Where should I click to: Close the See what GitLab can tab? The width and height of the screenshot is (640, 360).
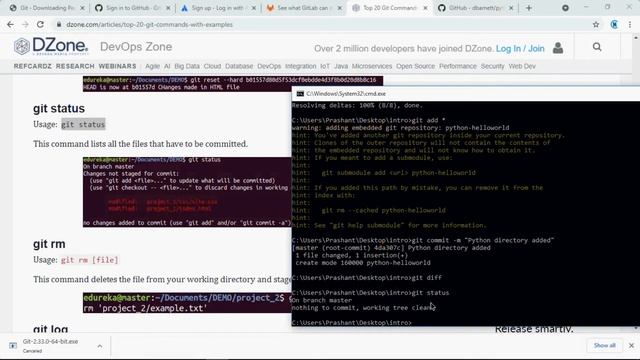coord(339,8)
